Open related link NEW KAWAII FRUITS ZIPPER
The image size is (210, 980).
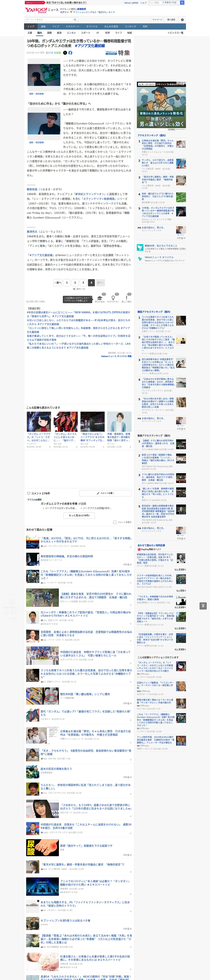pos(79,314)
